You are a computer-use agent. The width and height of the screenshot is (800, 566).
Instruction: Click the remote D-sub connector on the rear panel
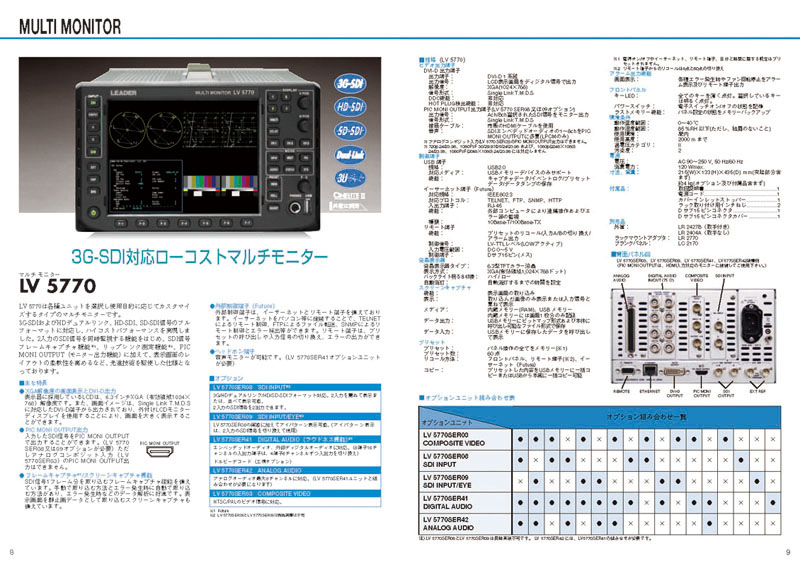(628, 371)
